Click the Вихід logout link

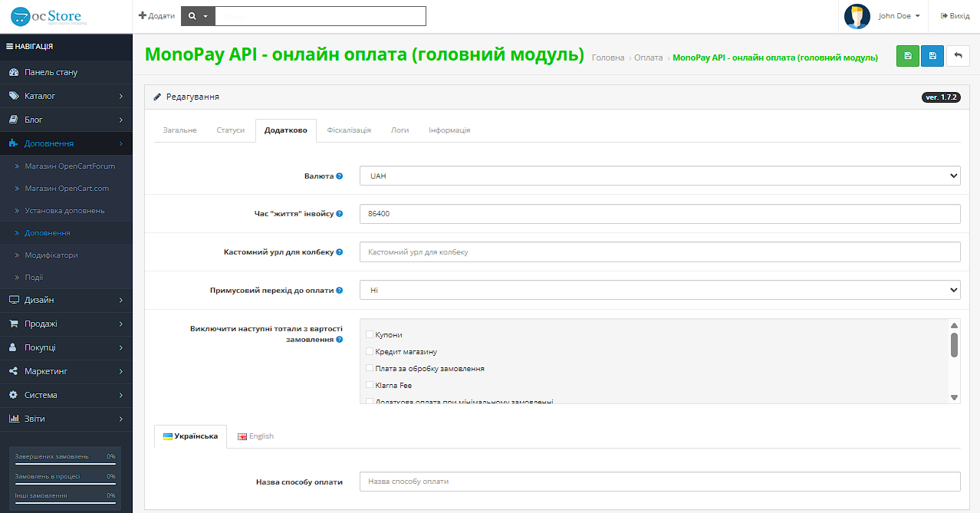coord(955,16)
